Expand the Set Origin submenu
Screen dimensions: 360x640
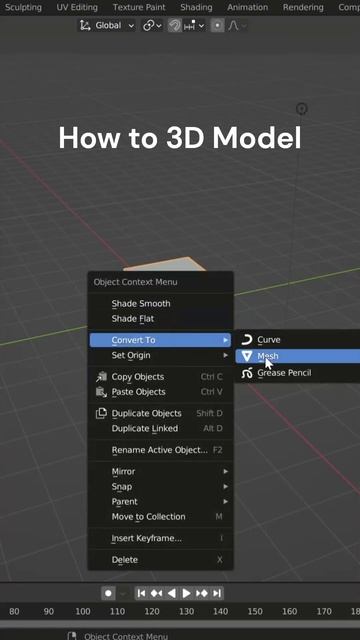click(x=160, y=355)
